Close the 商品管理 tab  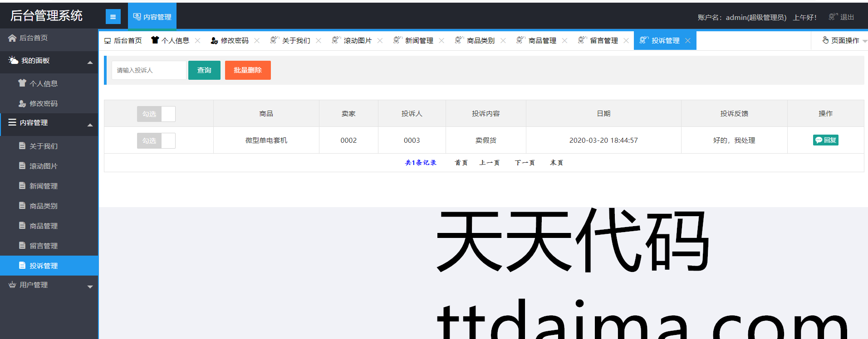coord(564,41)
